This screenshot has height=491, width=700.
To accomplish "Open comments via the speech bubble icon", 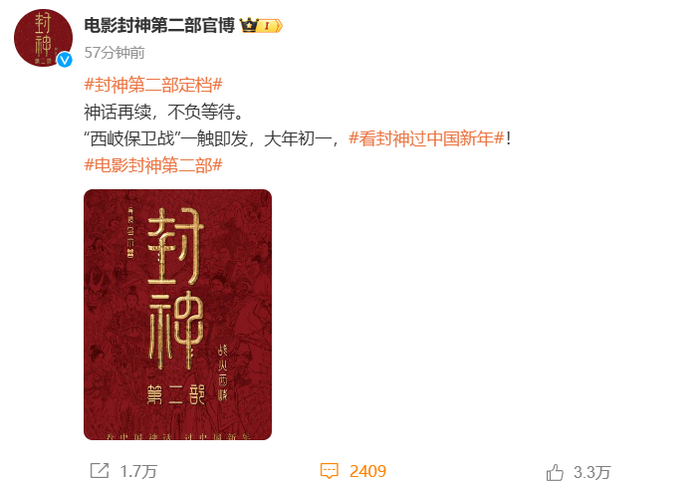I will 329,471.
